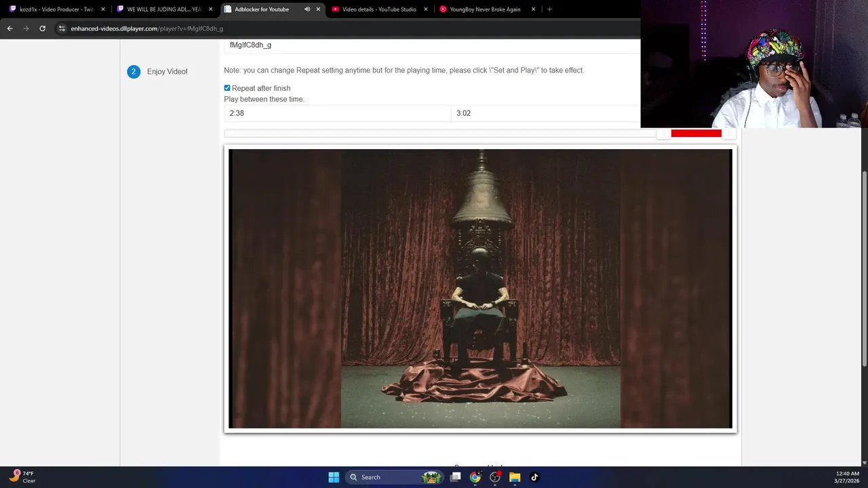
Task: Click the embedded video player
Action: pos(480,289)
